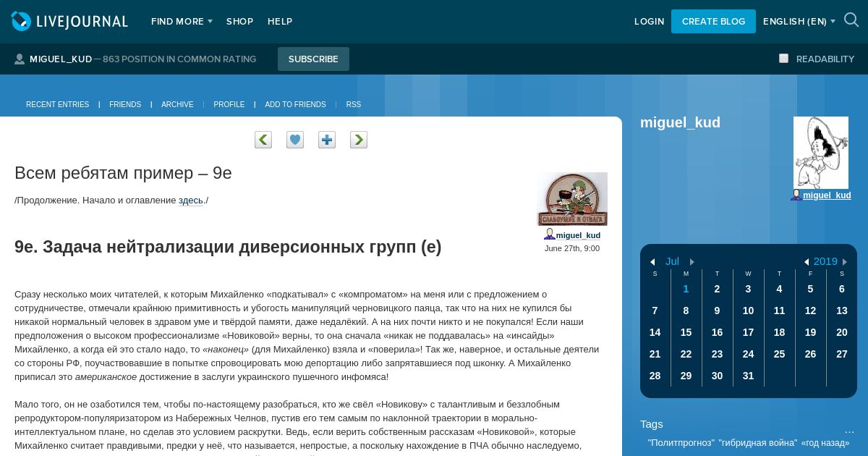868x456 pixels.
Task: Go to previous month arrow before Jul
Action: (652, 262)
